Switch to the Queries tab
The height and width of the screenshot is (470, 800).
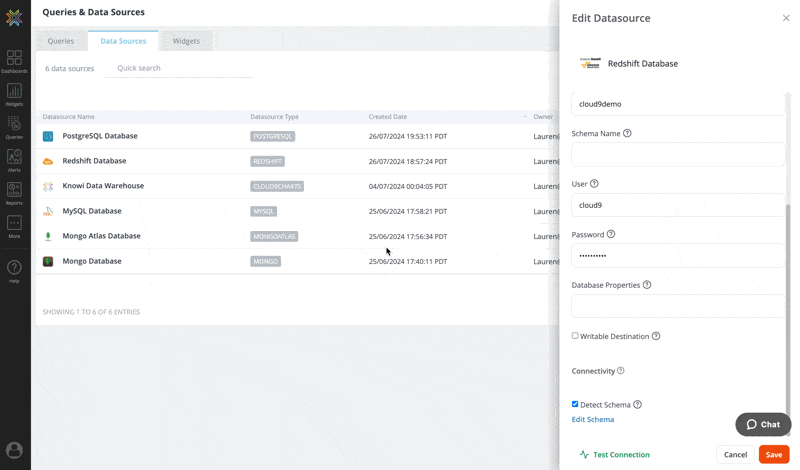click(x=61, y=41)
